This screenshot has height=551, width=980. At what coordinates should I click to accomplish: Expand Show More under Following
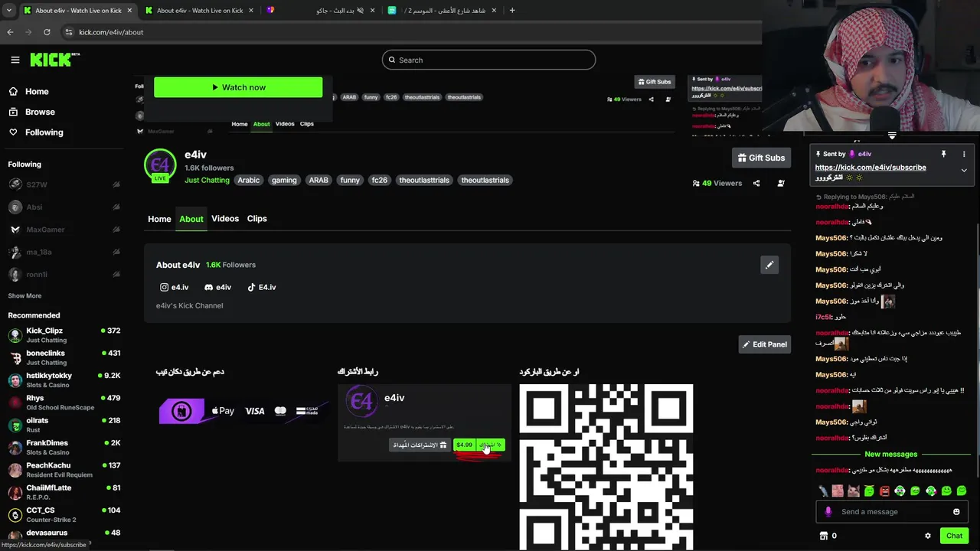24,295
